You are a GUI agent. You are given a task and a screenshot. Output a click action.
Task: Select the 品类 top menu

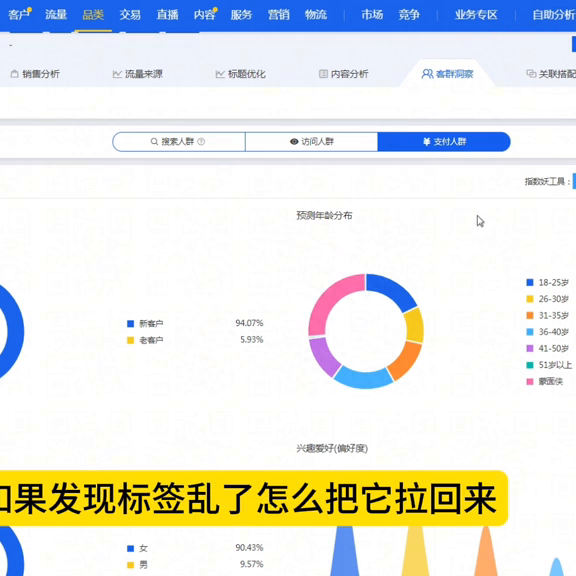pos(93,15)
